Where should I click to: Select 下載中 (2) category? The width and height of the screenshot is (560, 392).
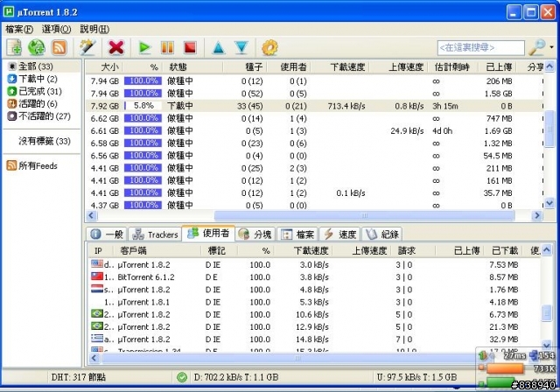click(x=38, y=79)
